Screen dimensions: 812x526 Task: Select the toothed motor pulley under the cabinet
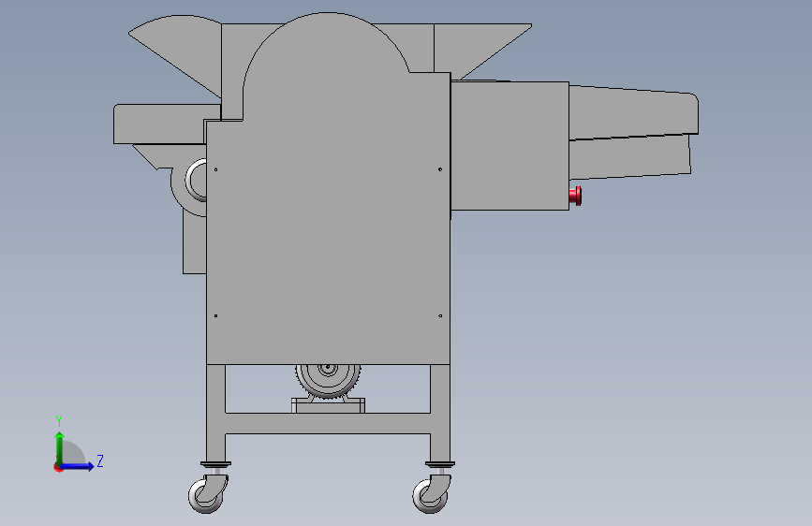coord(328,381)
